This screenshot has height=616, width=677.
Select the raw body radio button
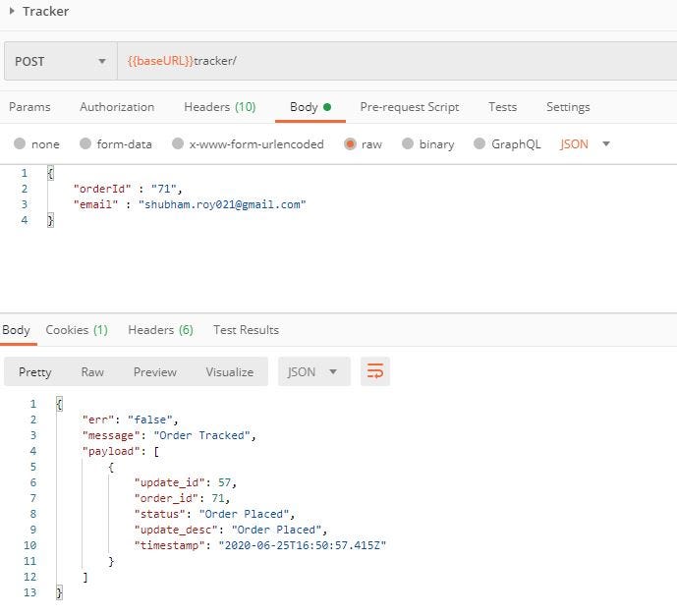click(350, 143)
